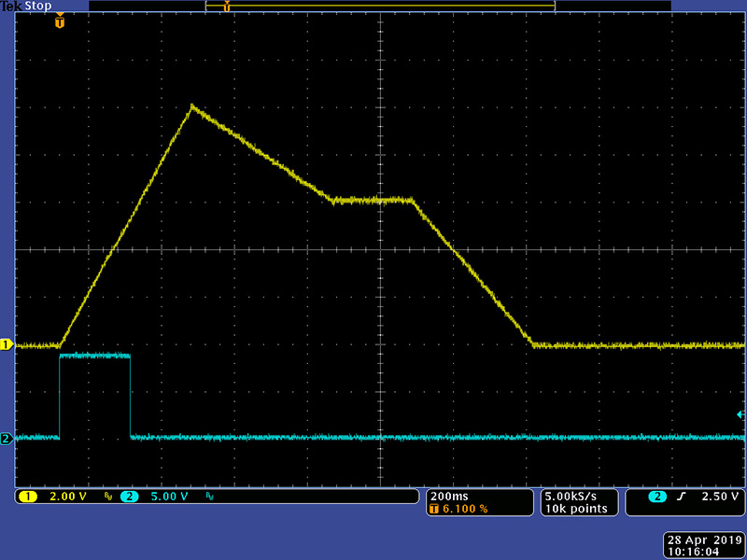Screen dimensions: 747x560
Task: Click the peak of the yellow waveform
Action: pos(191,105)
